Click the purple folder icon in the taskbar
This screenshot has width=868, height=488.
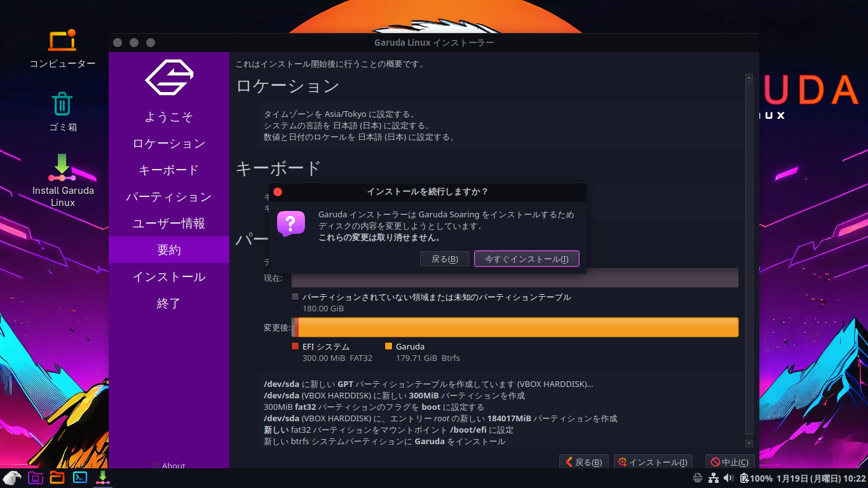point(36,477)
